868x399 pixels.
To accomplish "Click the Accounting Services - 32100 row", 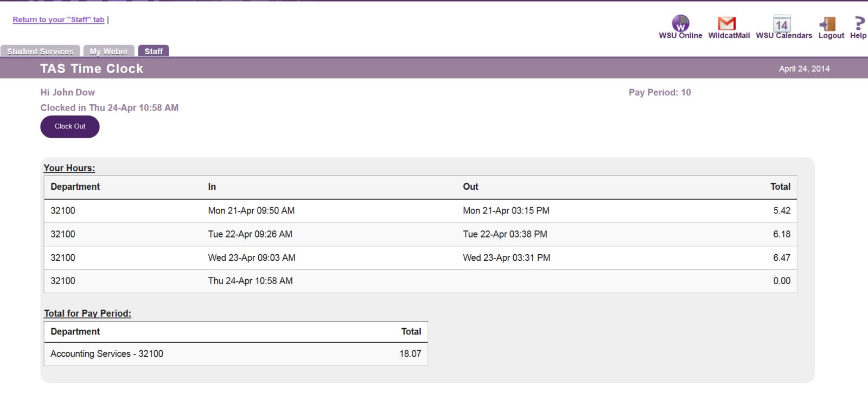I will [x=107, y=353].
